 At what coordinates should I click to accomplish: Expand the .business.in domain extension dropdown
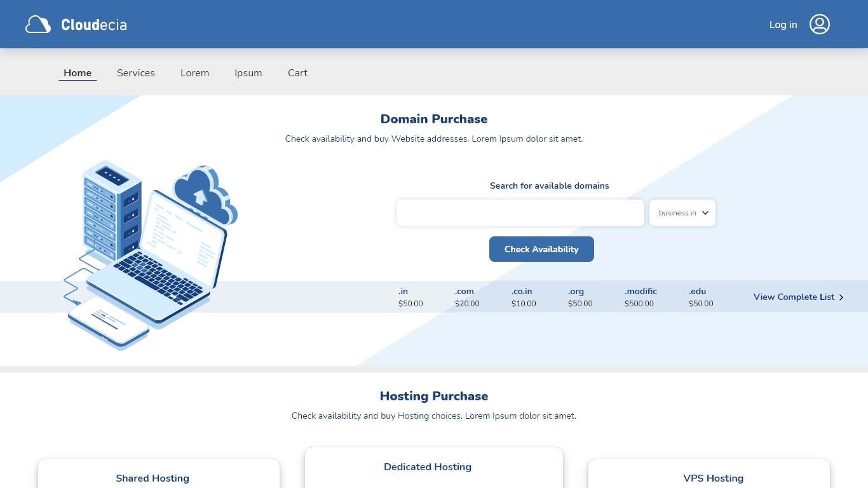point(682,213)
